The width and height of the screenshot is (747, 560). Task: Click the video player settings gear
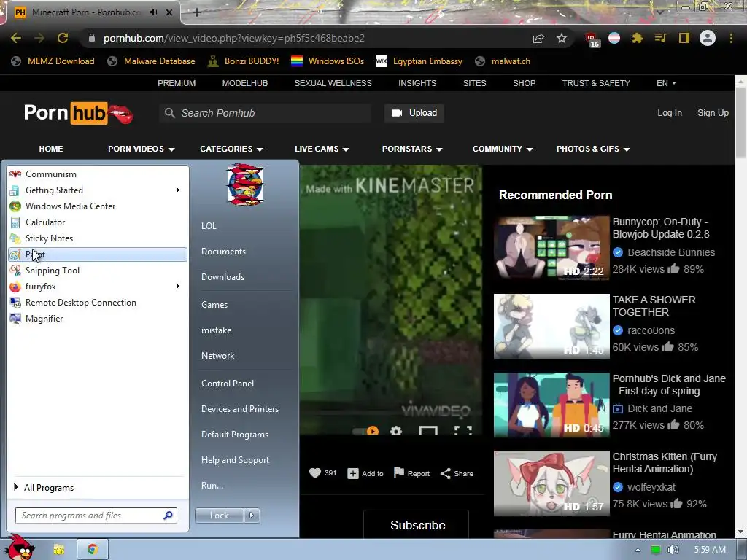(396, 430)
